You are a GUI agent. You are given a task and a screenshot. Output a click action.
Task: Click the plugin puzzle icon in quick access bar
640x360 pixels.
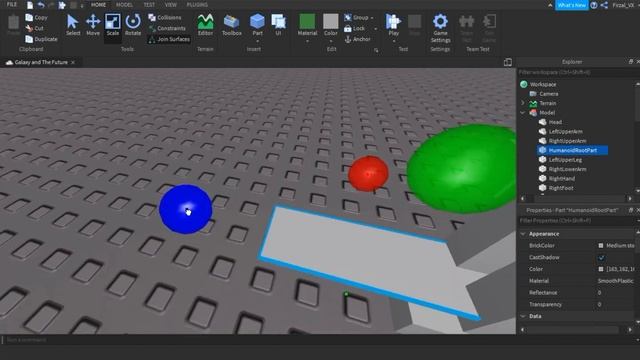pyautogui.click(x=62, y=5)
